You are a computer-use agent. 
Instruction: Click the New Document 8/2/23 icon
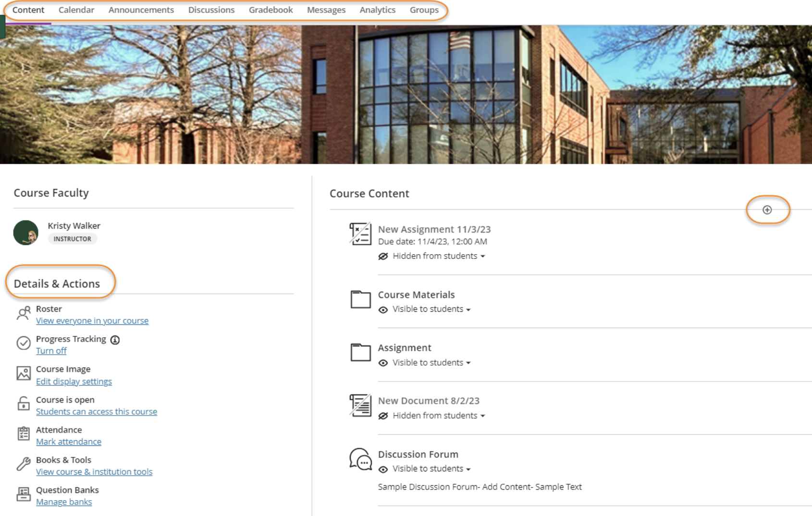point(360,405)
